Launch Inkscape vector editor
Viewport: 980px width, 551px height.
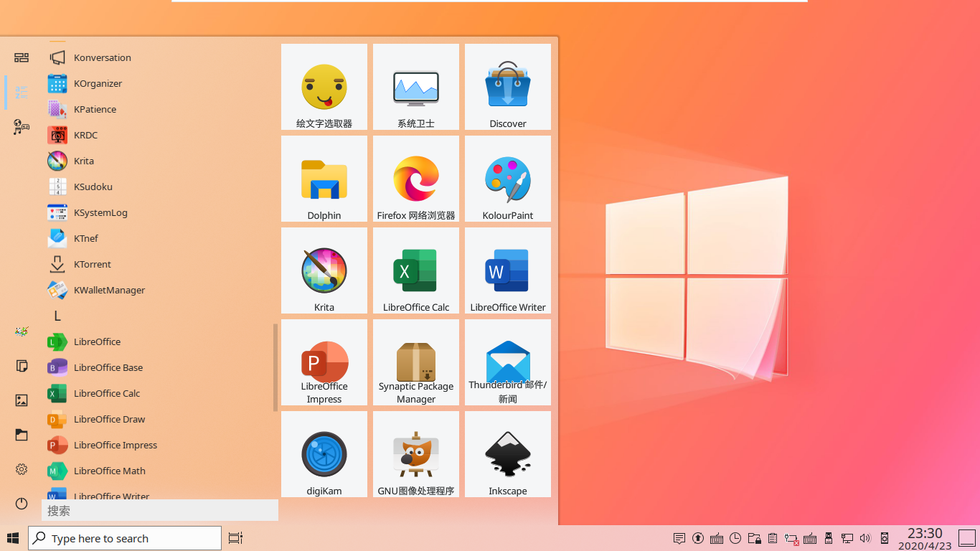click(507, 454)
